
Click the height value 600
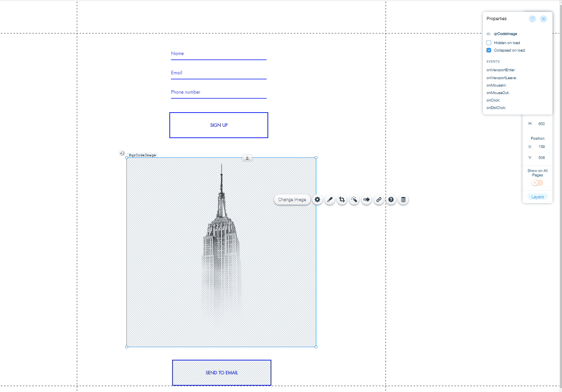pos(542,124)
